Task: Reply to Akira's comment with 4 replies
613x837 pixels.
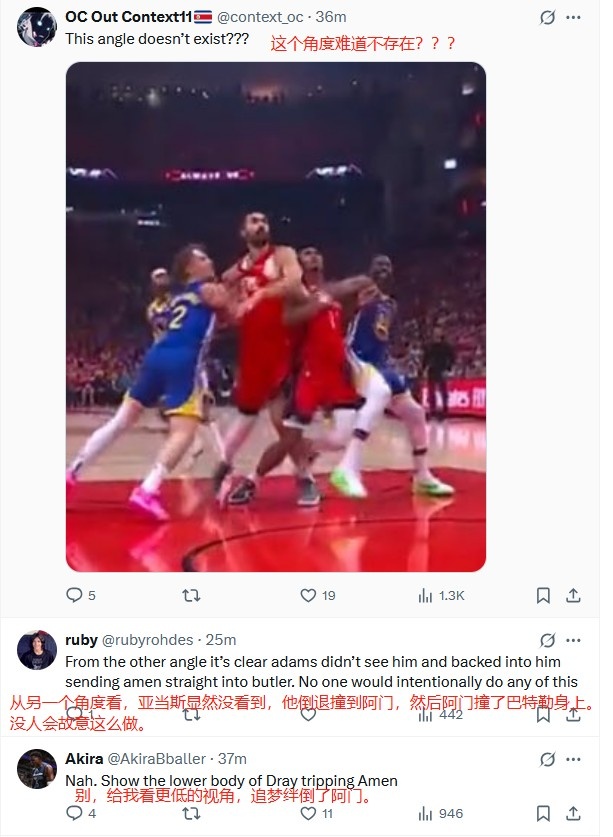Action: [x=81, y=814]
